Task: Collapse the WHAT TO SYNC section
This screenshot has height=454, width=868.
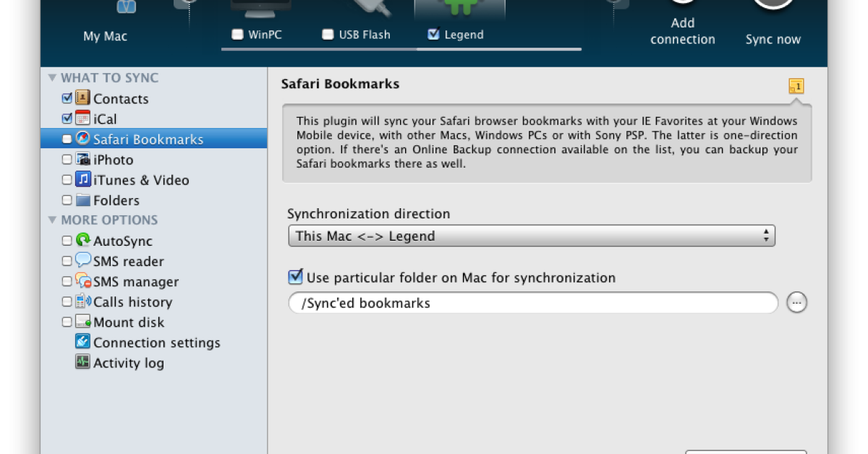Action: tap(52, 78)
